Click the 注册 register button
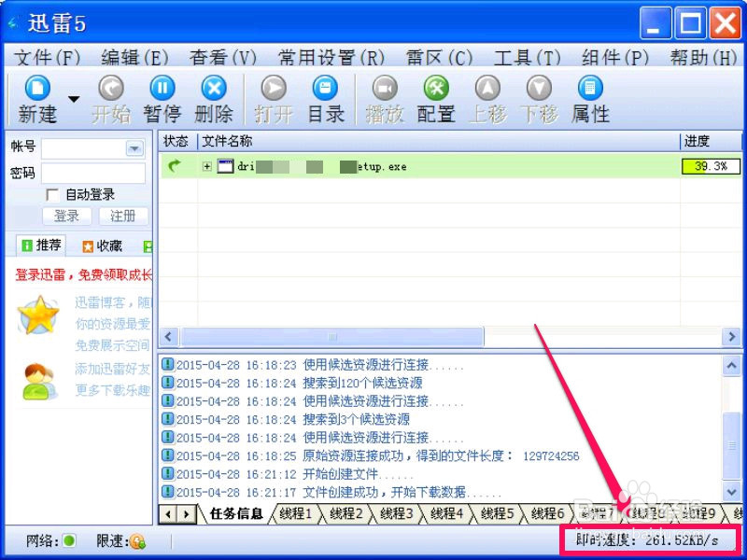Viewport: 747px width, 560px height. [123, 216]
